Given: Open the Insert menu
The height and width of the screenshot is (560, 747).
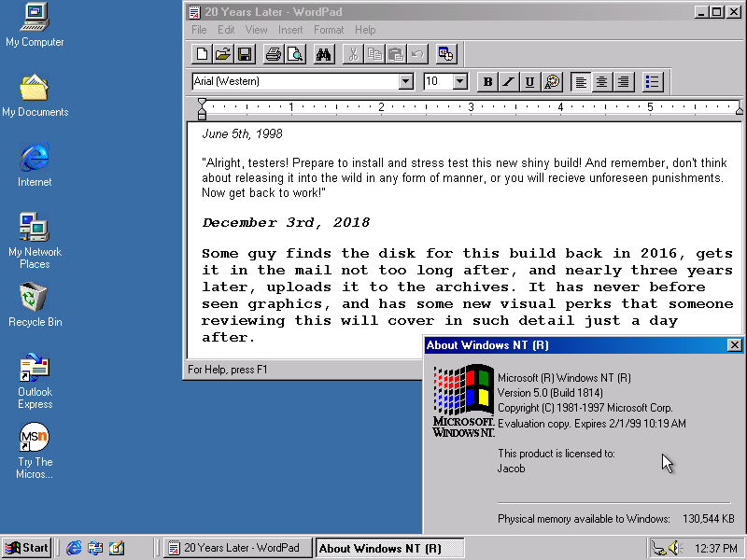Looking at the screenshot, I should point(290,30).
